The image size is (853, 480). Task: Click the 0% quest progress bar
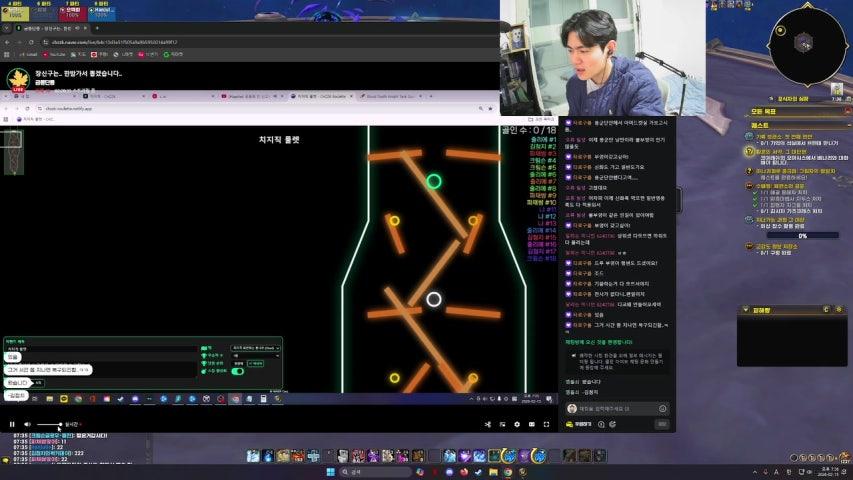(802, 236)
